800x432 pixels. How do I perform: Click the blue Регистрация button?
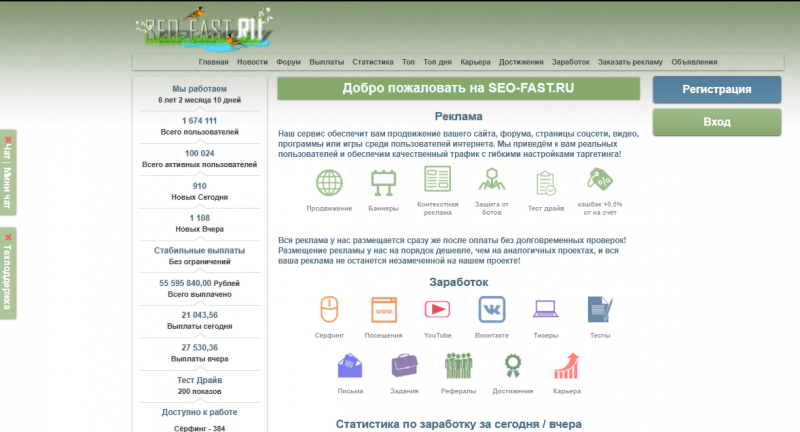pyautogui.click(x=717, y=89)
